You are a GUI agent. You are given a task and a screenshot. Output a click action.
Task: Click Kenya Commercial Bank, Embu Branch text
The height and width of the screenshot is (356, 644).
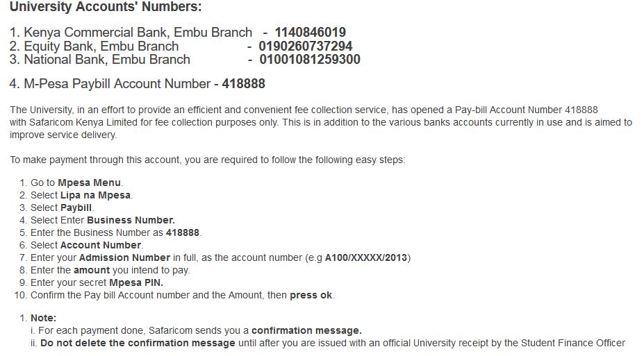[x=138, y=33]
